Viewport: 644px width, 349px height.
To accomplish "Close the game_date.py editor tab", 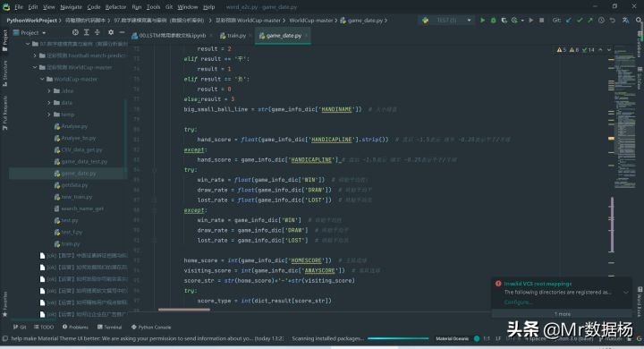I will 307,36.
